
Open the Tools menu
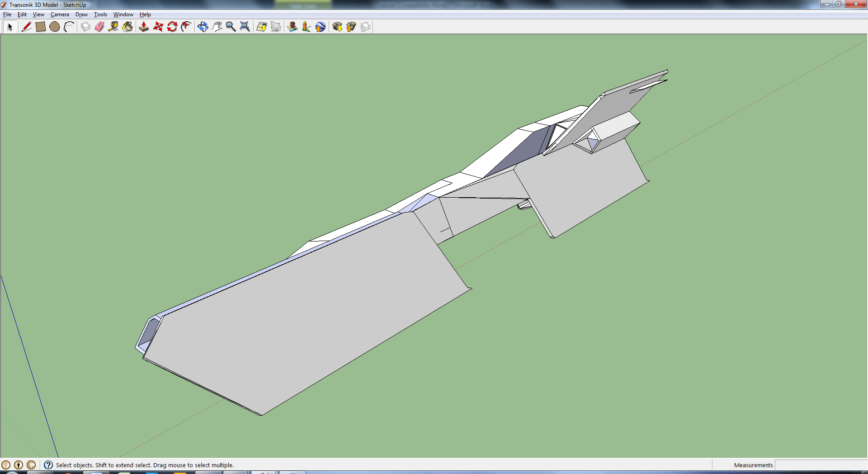click(x=100, y=14)
